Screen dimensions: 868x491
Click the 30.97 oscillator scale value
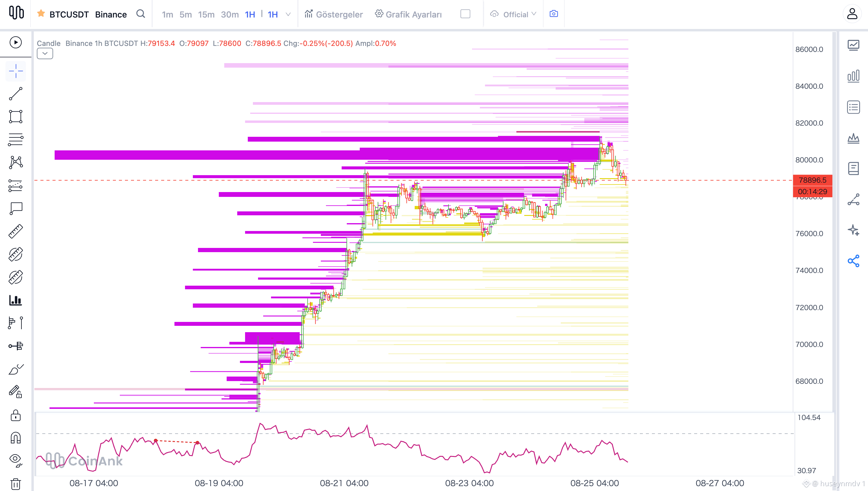[x=806, y=470]
